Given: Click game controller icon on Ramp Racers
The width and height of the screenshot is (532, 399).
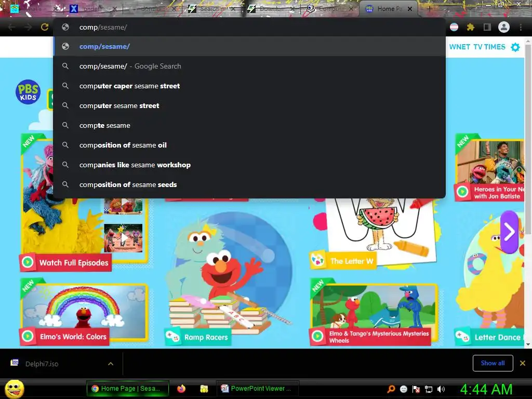Looking at the screenshot, I should 173,337.
